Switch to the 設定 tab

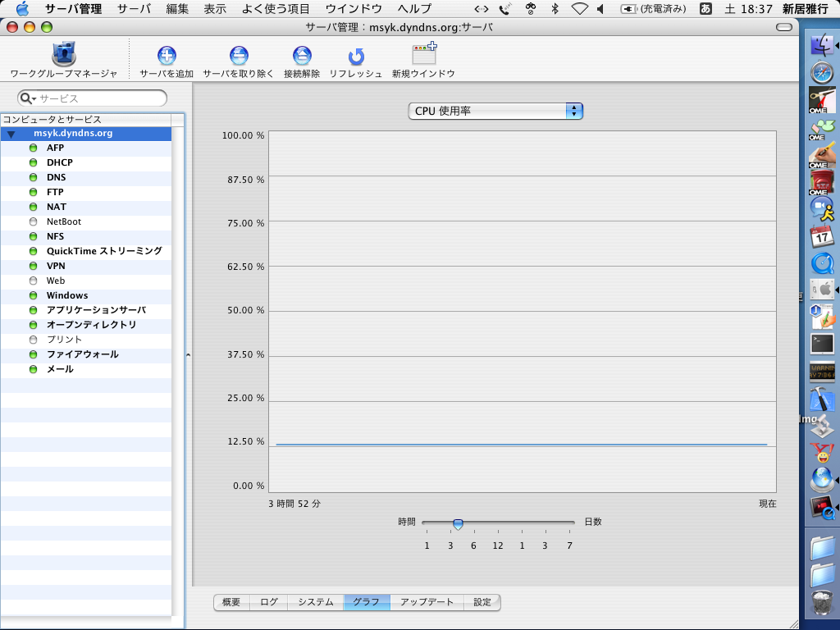pyautogui.click(x=482, y=602)
